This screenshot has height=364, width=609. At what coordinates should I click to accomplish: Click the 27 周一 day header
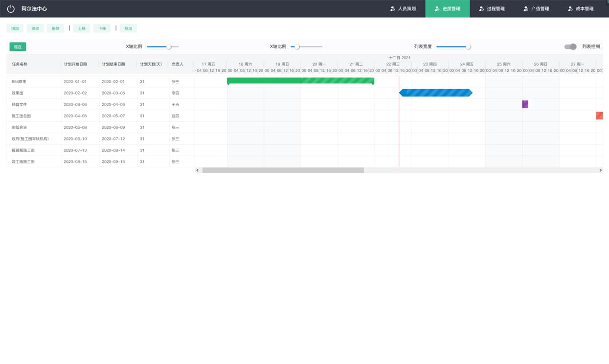(578, 64)
